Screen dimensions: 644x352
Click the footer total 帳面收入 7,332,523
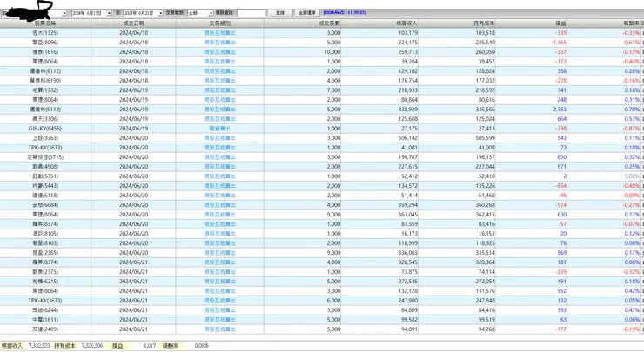[39, 346]
